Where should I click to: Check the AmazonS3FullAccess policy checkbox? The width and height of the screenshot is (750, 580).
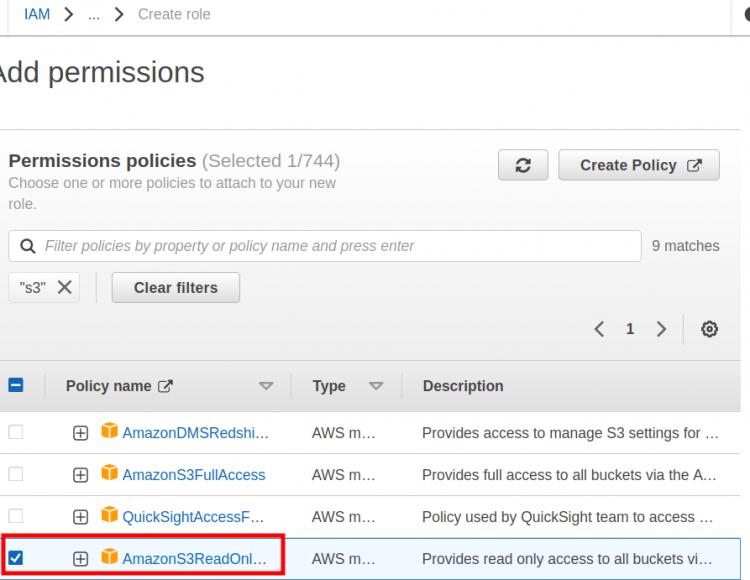[16, 474]
